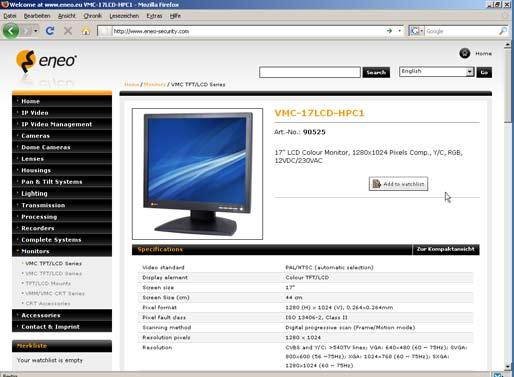Click the eneo logo
Screen dimensions: 514x377
46,61
